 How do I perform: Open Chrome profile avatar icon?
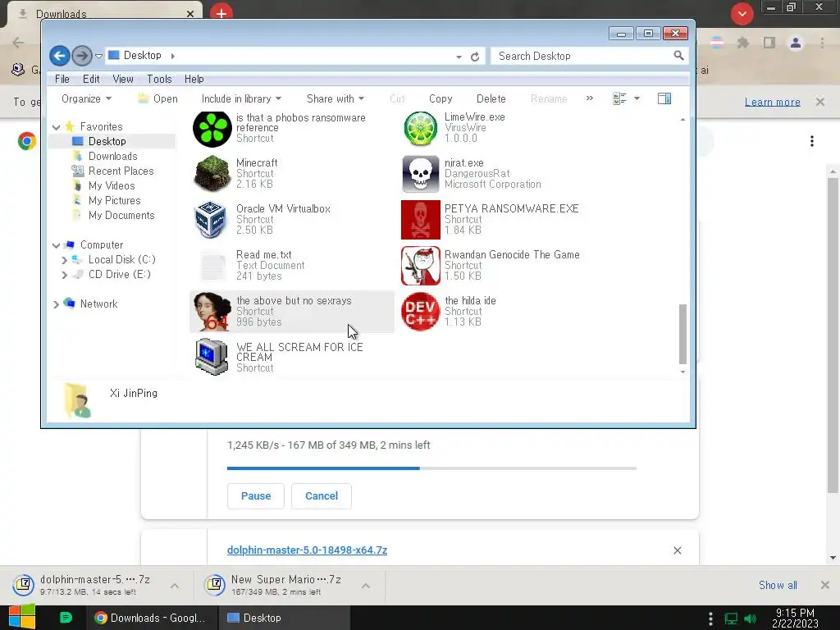point(796,43)
